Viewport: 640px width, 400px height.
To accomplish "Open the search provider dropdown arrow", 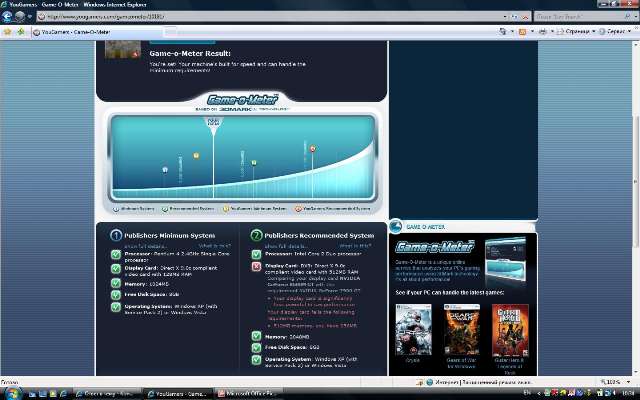I will click(x=636, y=16).
